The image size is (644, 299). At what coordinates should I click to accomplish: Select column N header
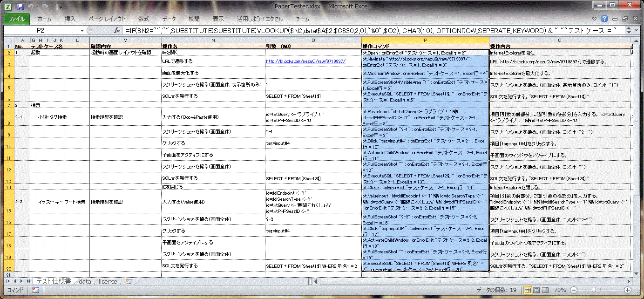click(213, 40)
